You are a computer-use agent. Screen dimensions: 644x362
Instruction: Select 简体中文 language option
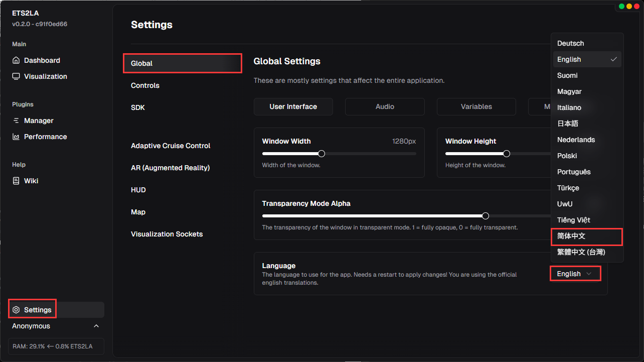pyautogui.click(x=587, y=236)
